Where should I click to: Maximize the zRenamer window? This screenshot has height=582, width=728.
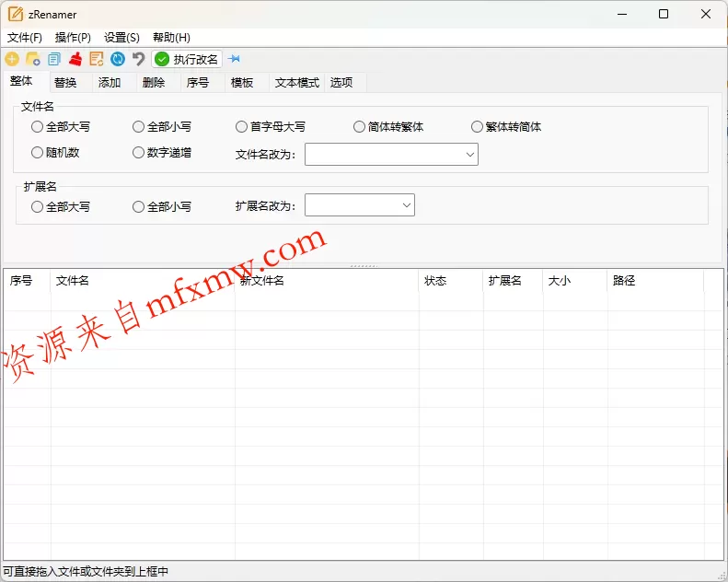tap(664, 14)
